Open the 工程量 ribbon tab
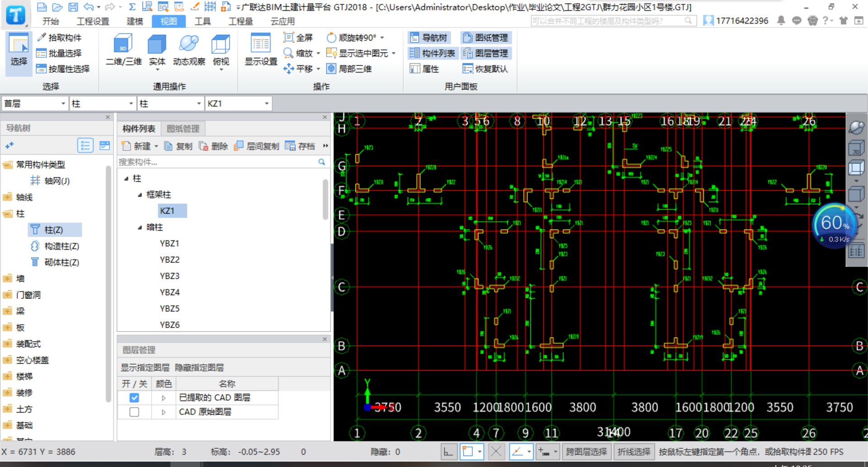 241,21
